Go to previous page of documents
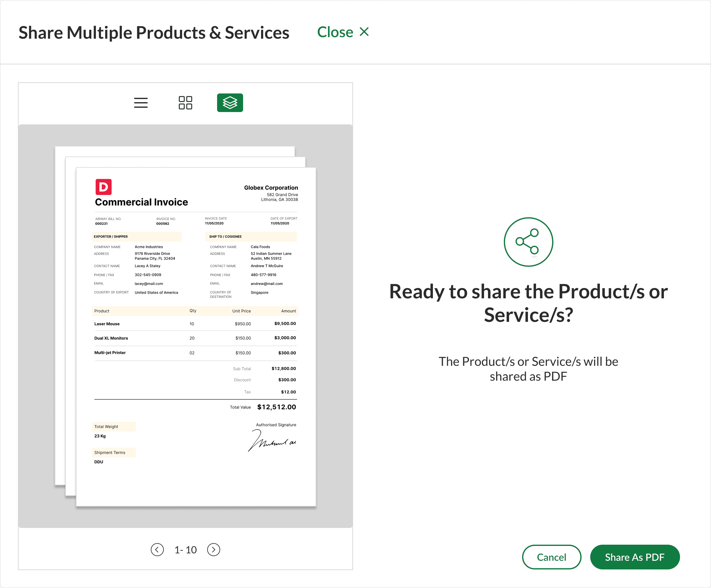Screen dimensions: 711x588 click(157, 549)
